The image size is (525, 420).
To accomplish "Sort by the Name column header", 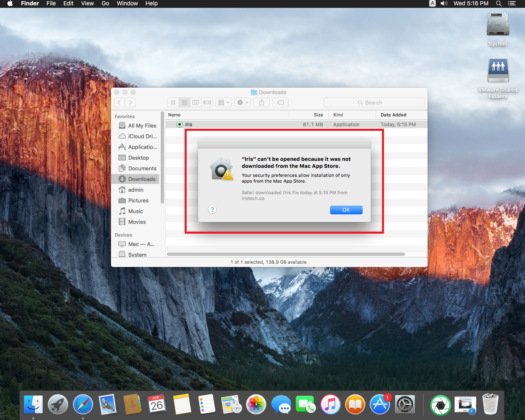I will (x=227, y=115).
